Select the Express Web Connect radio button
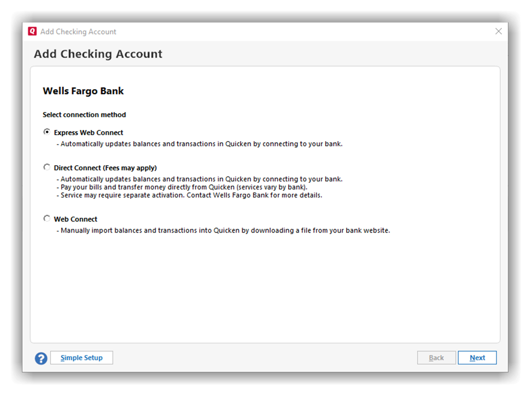Viewport: 532px width, 396px height. 47,132
